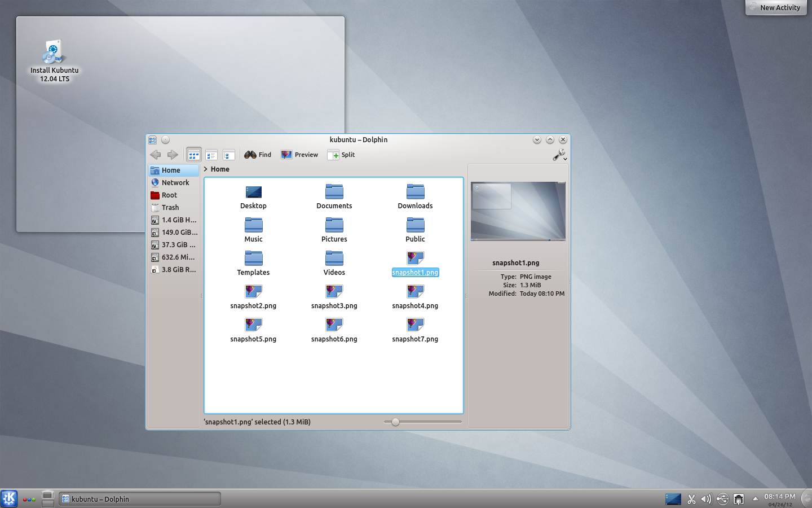Go back with the left arrow in Dolphin toolbar
This screenshot has width=812, height=508.
[x=156, y=155]
